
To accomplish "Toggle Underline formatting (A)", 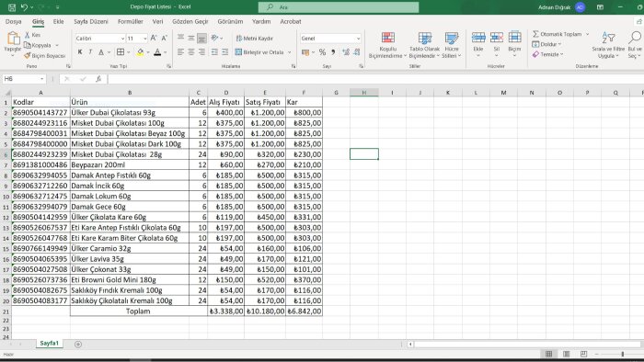I will (101, 52).
